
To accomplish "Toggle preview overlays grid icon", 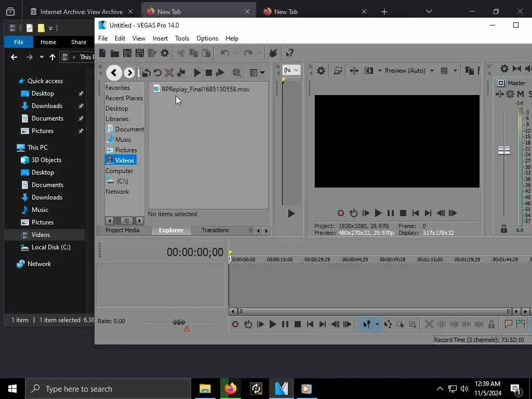I will 444,71.
